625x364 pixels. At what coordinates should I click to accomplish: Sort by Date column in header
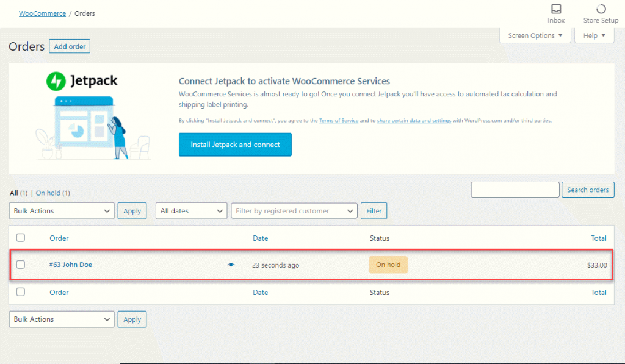260,238
